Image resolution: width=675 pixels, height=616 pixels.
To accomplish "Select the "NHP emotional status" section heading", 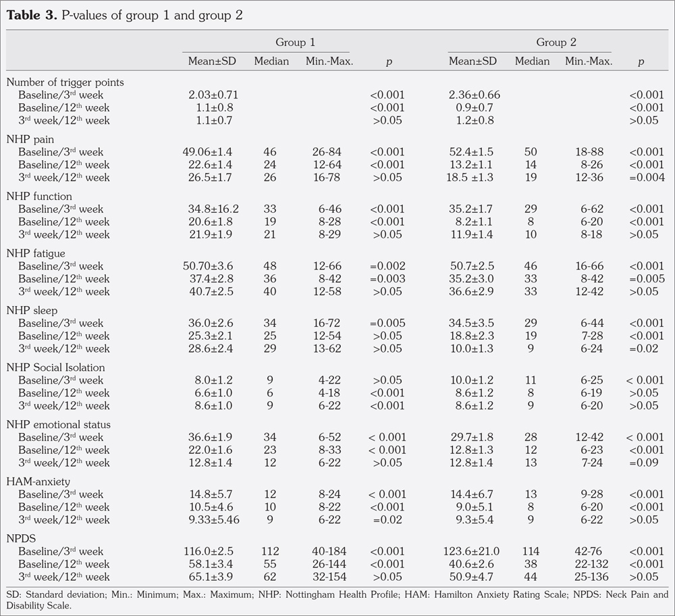I will (59, 424).
